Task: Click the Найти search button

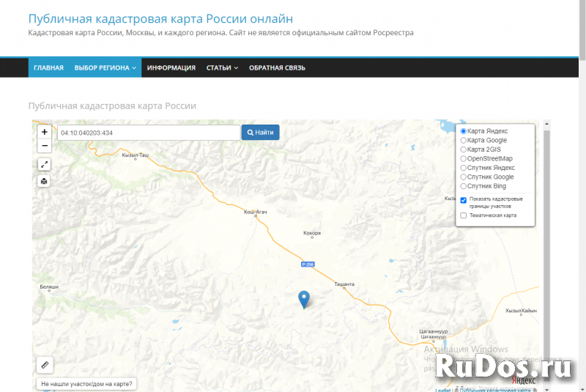Action: click(261, 133)
